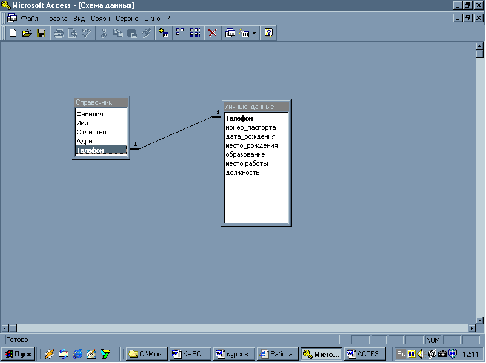The image size is (486, 363).
Task: Click the Paste toolbar icon
Action: click(x=132, y=33)
